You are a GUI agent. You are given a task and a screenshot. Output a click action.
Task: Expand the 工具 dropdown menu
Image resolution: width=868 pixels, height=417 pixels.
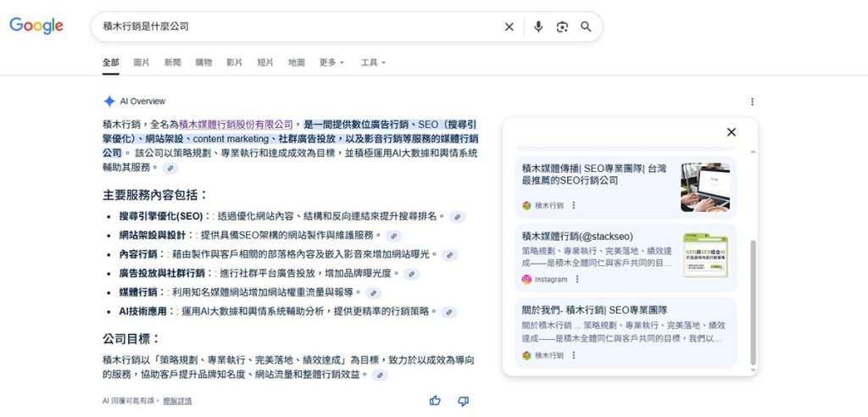click(x=373, y=63)
